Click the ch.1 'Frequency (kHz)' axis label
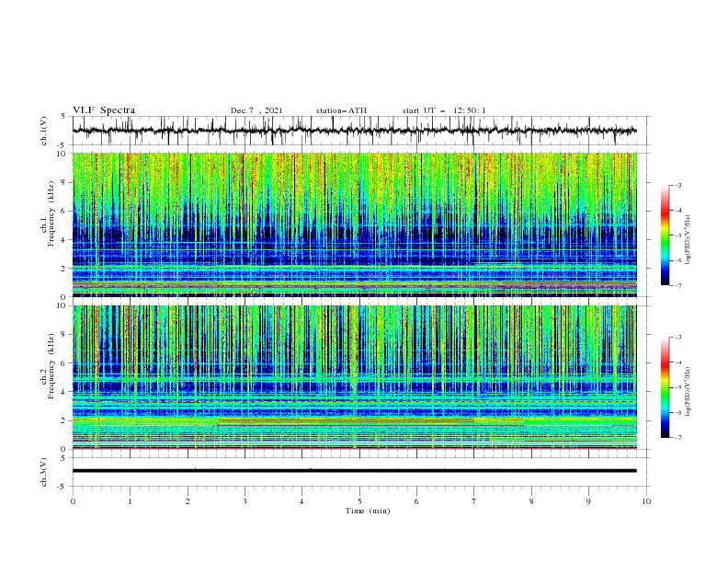 pos(51,213)
